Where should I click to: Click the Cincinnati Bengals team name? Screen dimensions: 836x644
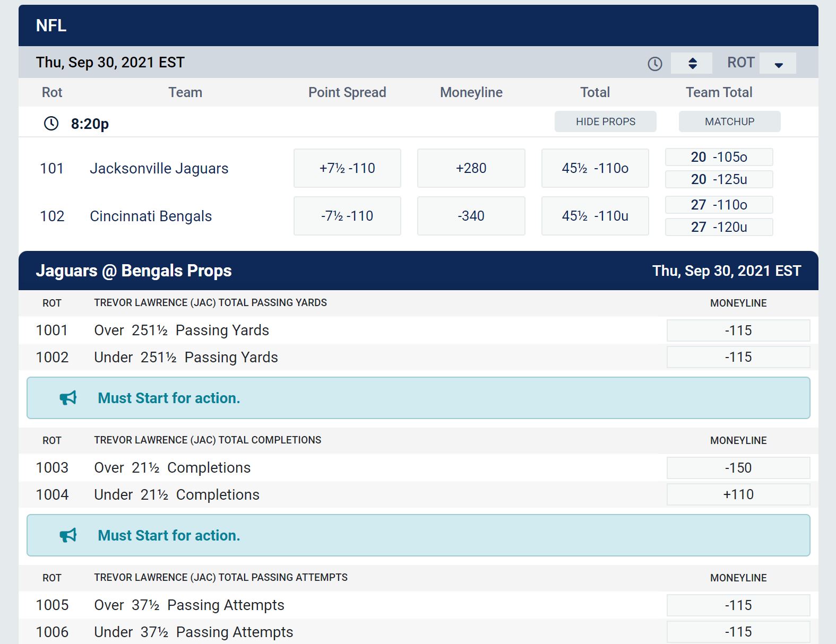[151, 216]
